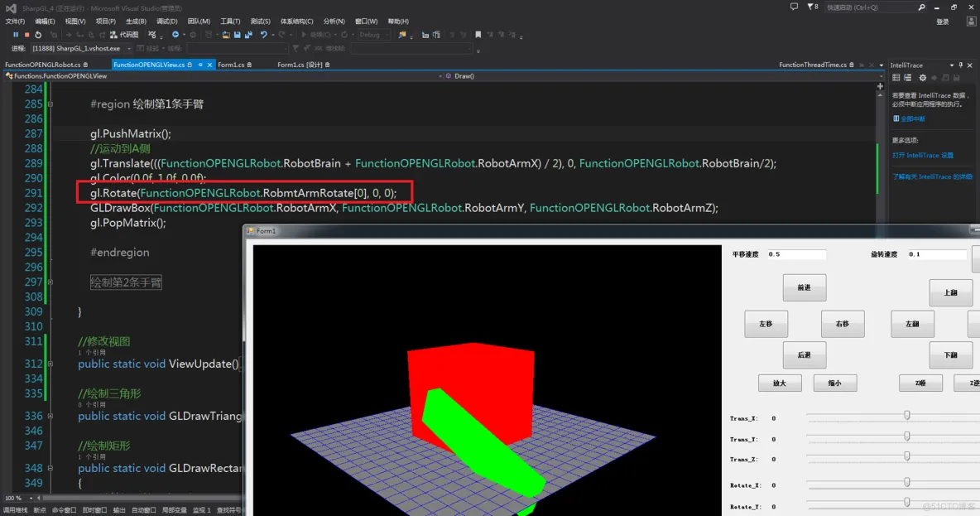Open the 文件(F) menu
The image size is (980, 516).
(15, 22)
